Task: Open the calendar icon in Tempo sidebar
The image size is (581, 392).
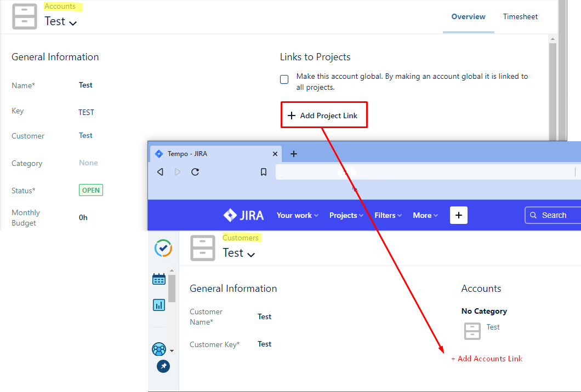Action: [x=159, y=279]
